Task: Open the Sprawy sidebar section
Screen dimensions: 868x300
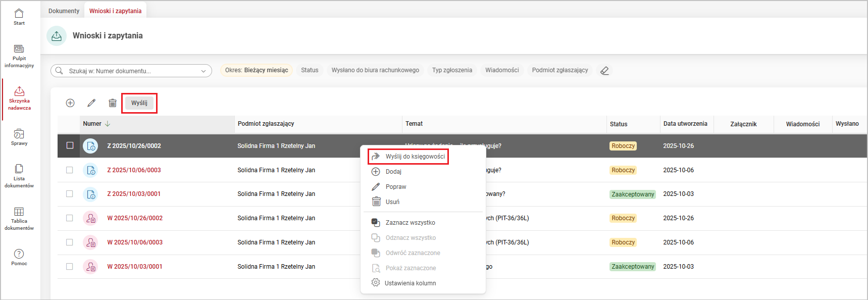Action: click(19, 136)
